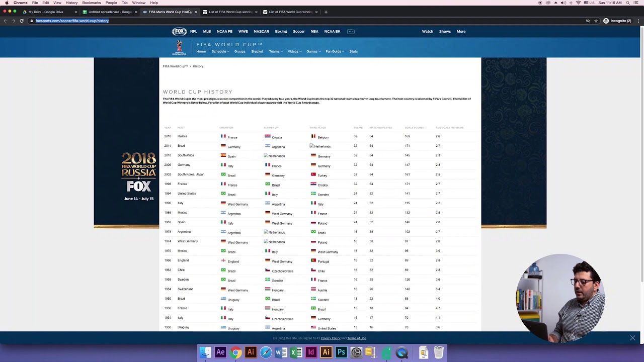Click the Watch link
This screenshot has height=362, width=644.
(427, 31)
